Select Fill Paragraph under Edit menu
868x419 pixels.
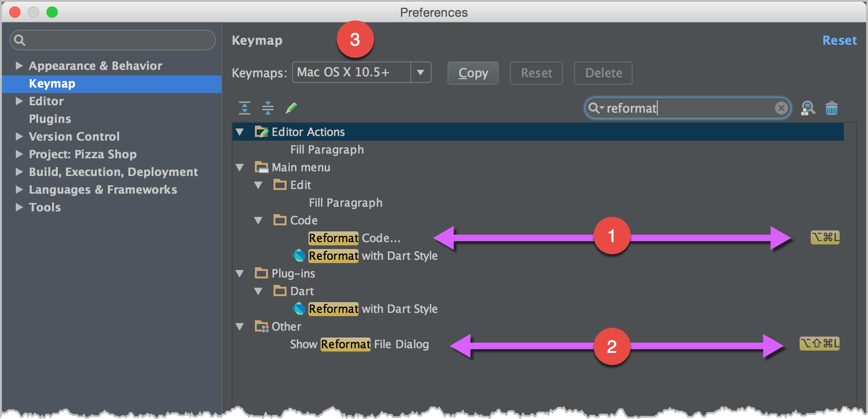tap(346, 203)
